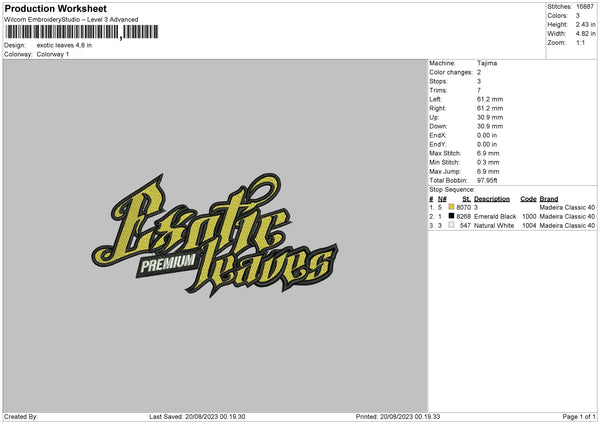Viewport: 600px width, 424px height.
Task: Click the 'Colorway 1' value
Action: coord(53,54)
